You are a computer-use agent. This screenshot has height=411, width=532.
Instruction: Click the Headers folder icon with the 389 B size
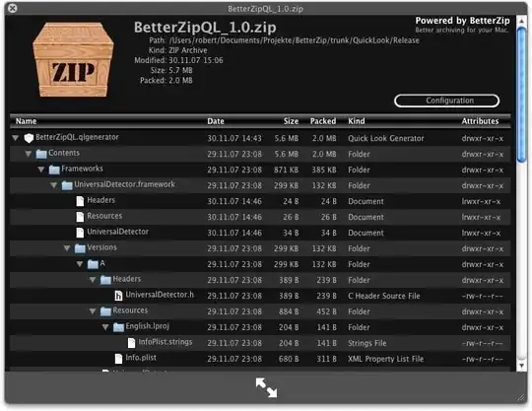[x=105, y=280]
